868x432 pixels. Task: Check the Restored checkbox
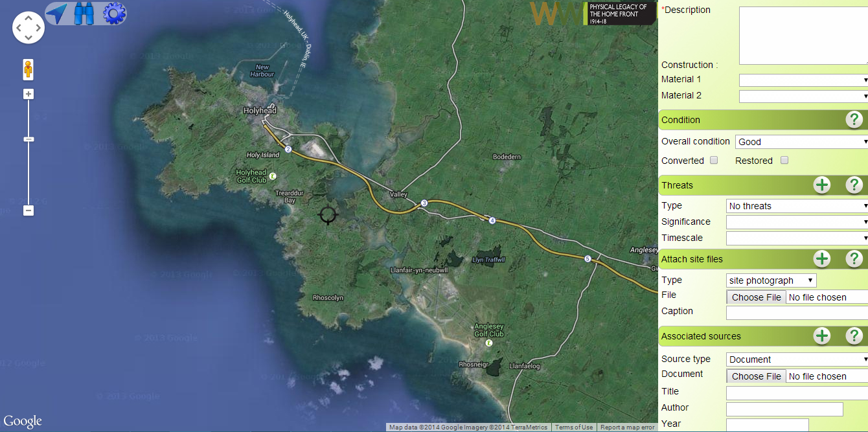pos(784,160)
